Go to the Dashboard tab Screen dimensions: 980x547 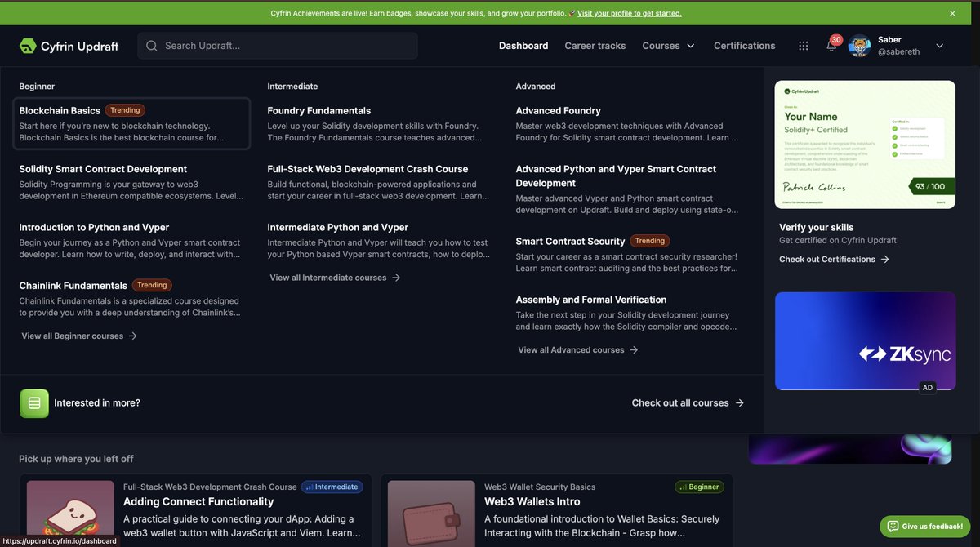[x=523, y=46]
